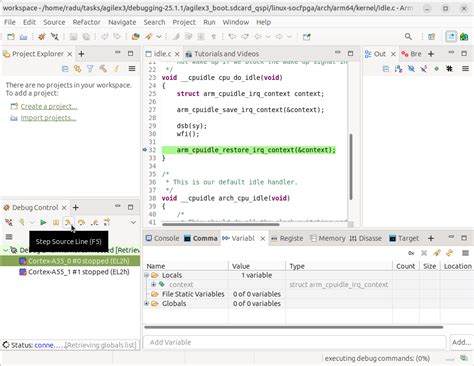Click the Debug bug icon in main toolbar
The width and height of the screenshot is (474, 366).
pyautogui.click(x=42, y=37)
